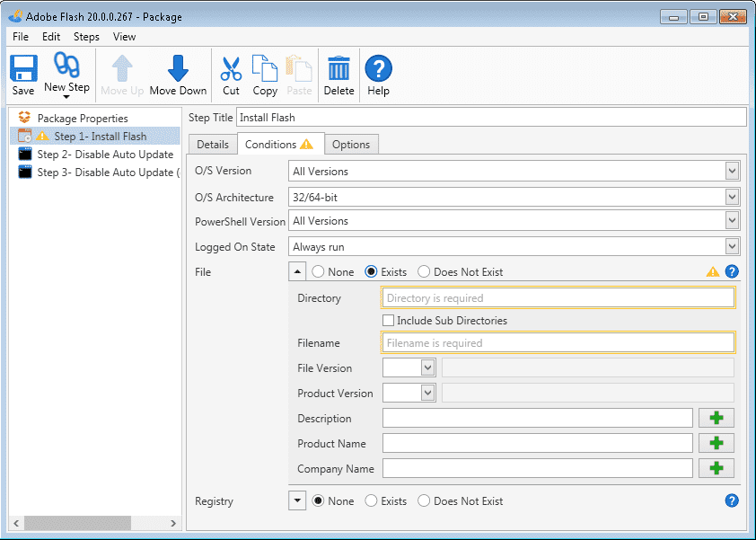Open the View menu
The height and width of the screenshot is (540, 756).
click(125, 37)
